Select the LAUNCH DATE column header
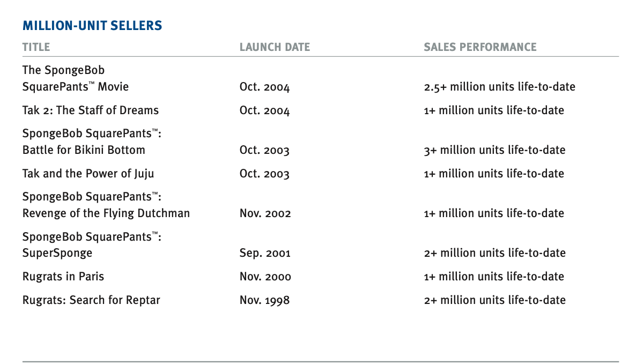Image resolution: width=621 pixels, height=364 pixels. coord(275,47)
